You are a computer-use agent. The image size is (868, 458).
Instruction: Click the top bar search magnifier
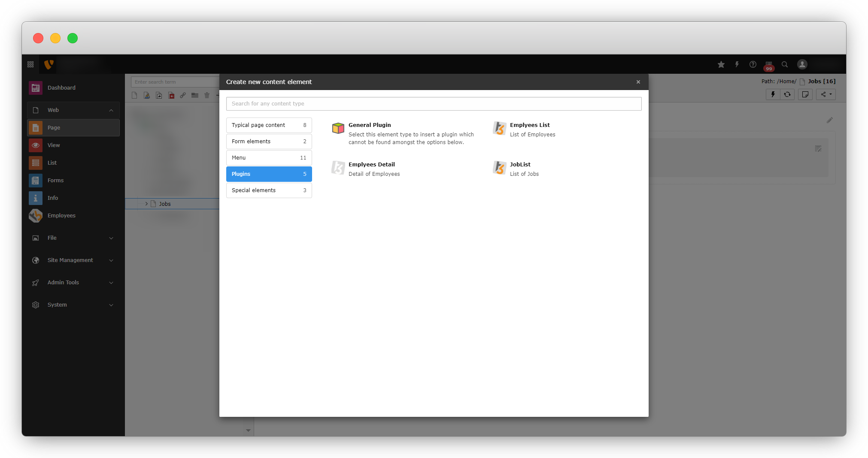[784, 64]
